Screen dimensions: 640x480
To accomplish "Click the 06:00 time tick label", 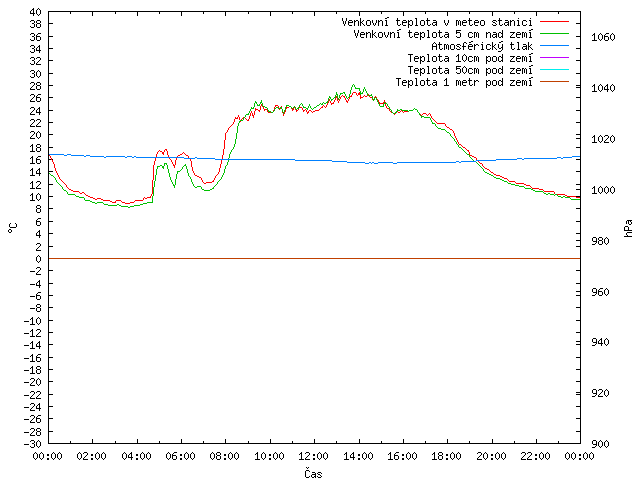I will click(x=181, y=456).
